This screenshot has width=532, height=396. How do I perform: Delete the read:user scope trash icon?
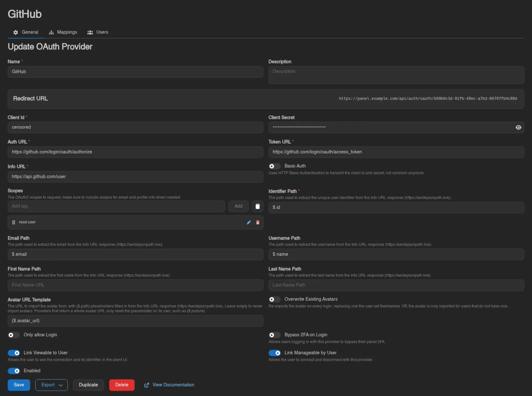click(258, 223)
